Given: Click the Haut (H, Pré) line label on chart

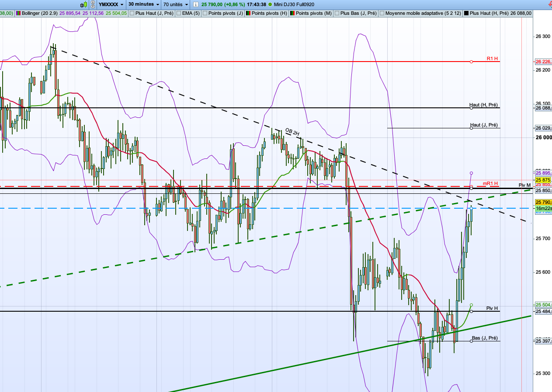Looking at the screenshot, I should [x=483, y=105].
